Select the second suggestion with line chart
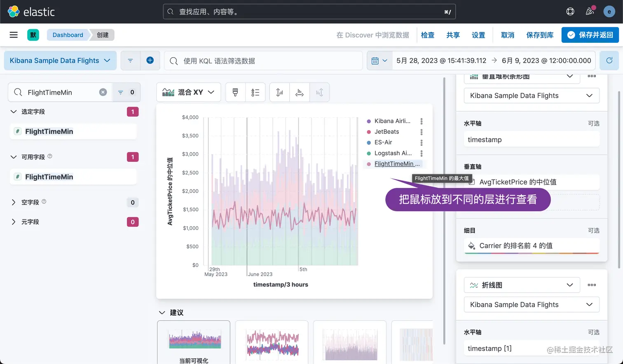This screenshot has width=623, height=364. pos(272,342)
